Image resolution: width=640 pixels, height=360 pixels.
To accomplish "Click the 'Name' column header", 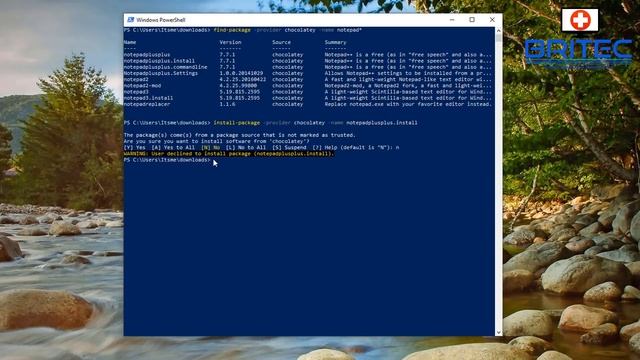I will pos(130,42).
